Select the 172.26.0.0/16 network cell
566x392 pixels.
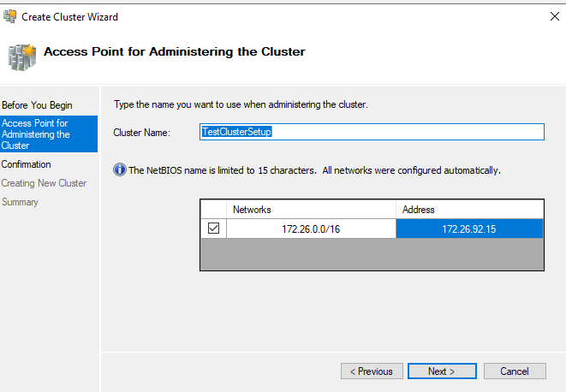[311, 229]
